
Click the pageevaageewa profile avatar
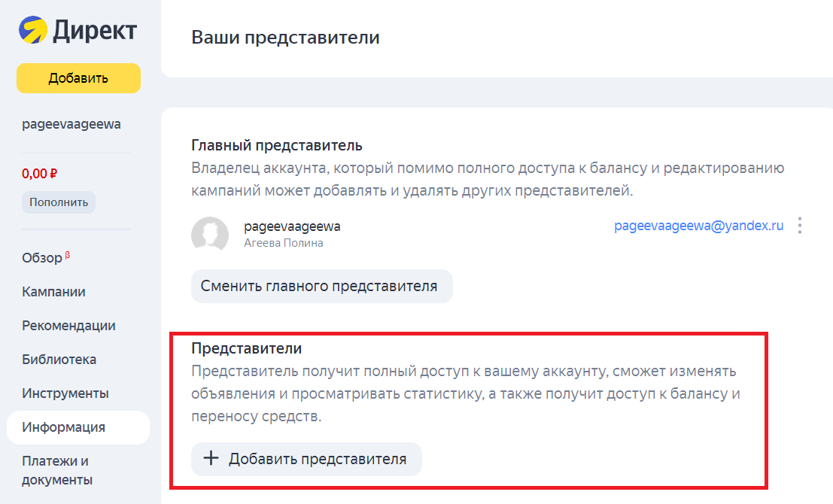point(210,234)
